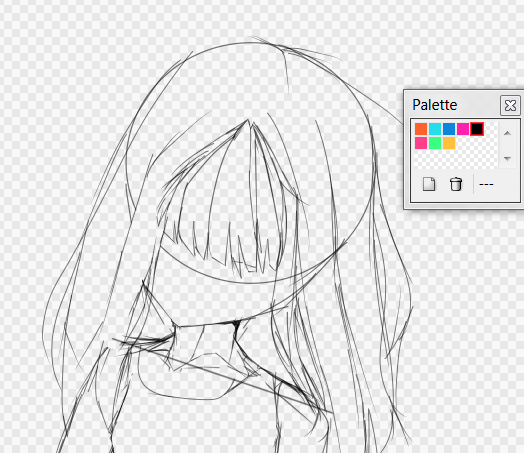The height and width of the screenshot is (453, 524).
Task: Select the yellow-orange color swatch
Action: pos(449,143)
